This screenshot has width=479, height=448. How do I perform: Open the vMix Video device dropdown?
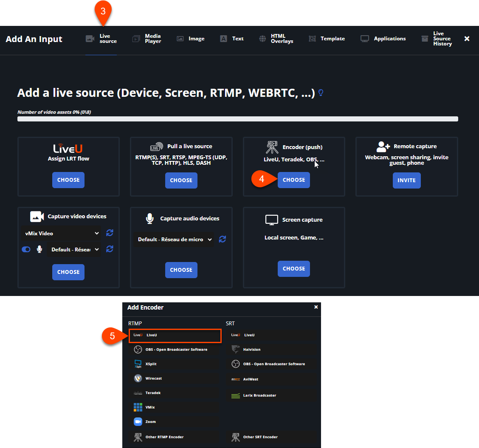point(61,233)
